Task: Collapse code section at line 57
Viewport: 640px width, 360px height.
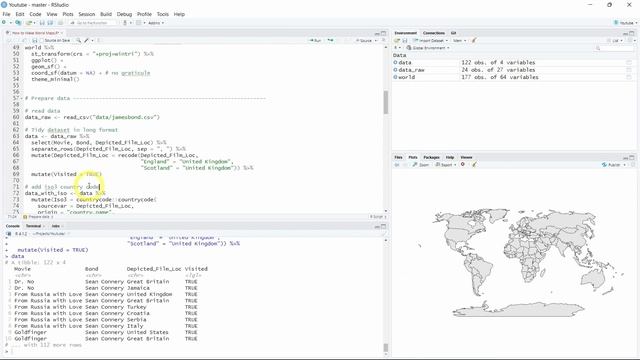Action: [22, 98]
